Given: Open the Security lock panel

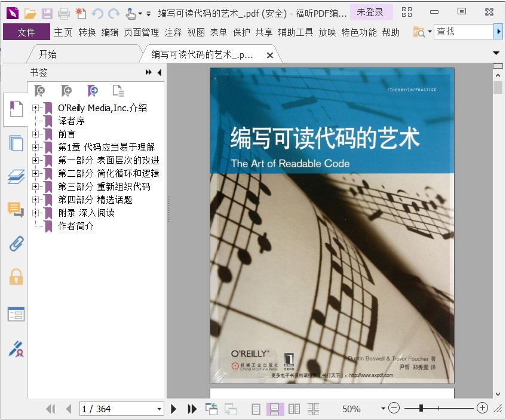Looking at the screenshot, I should pos(16,277).
